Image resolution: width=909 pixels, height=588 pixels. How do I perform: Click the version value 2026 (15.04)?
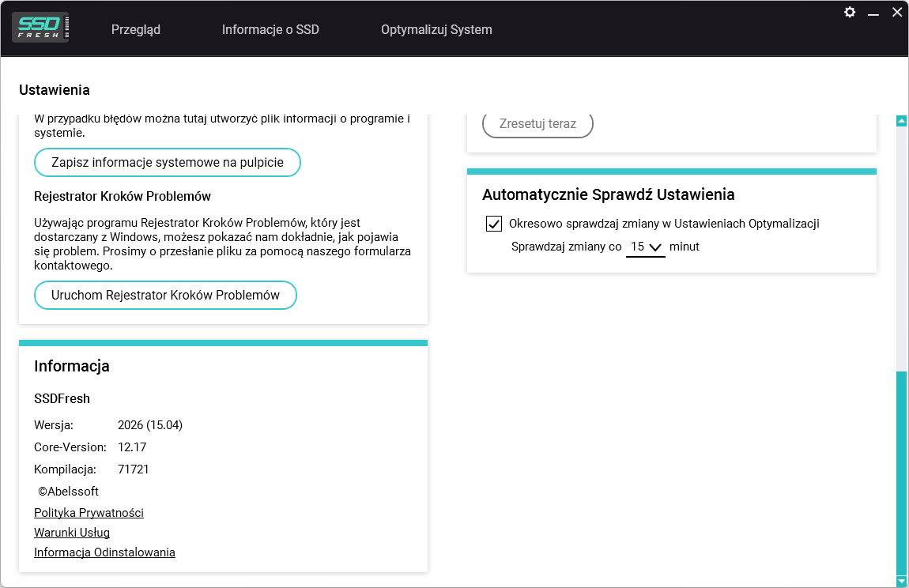point(150,425)
